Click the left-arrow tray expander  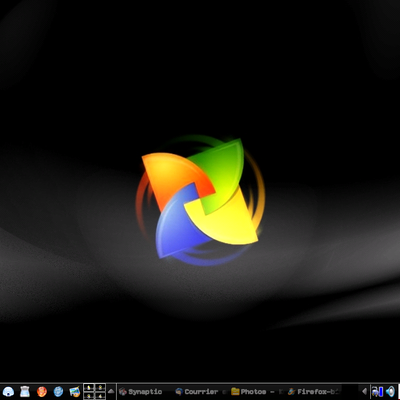coord(364,391)
